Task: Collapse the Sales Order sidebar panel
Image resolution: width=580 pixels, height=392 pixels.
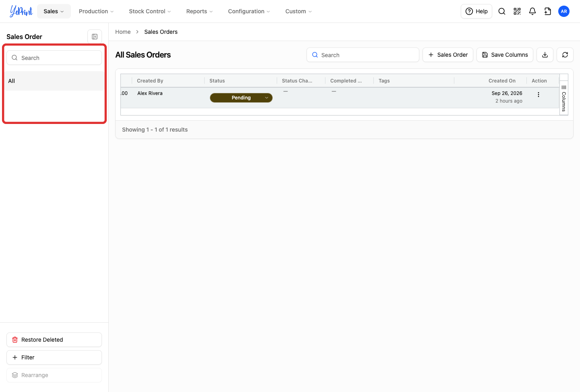Action: click(x=95, y=37)
